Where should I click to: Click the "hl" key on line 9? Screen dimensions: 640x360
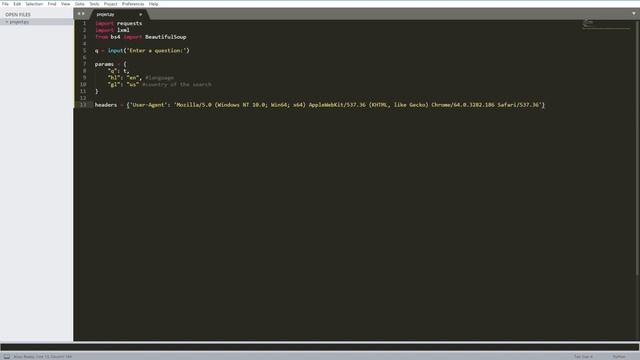(114, 78)
